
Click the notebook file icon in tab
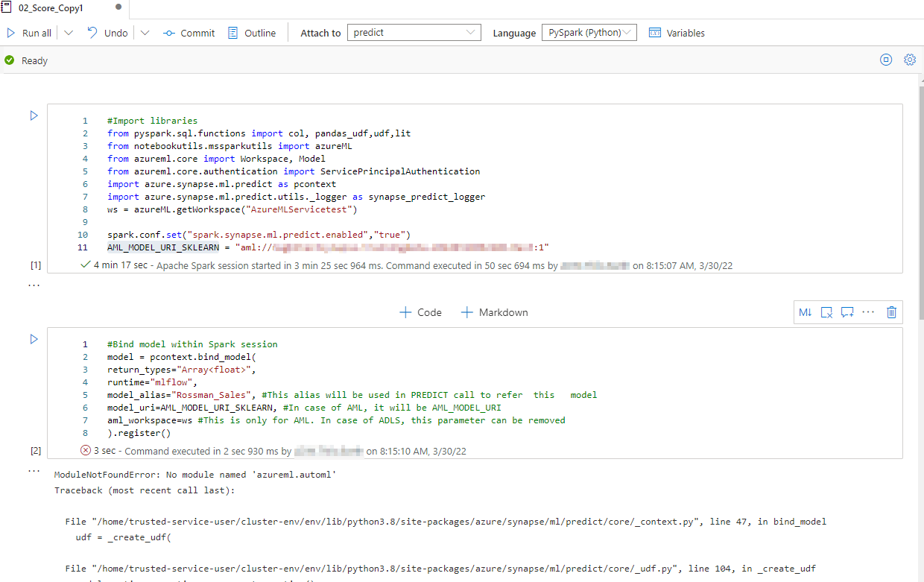(6, 7)
